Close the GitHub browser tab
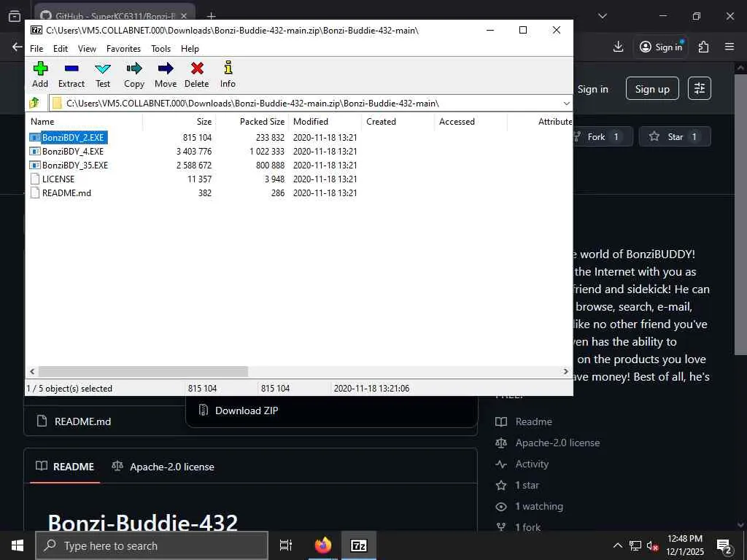This screenshot has width=747, height=560. pos(184,16)
